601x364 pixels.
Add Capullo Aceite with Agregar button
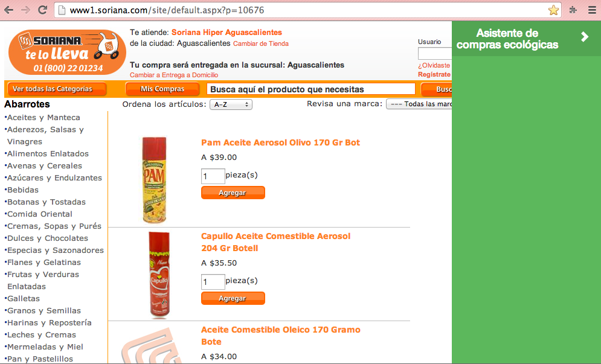[233, 298]
